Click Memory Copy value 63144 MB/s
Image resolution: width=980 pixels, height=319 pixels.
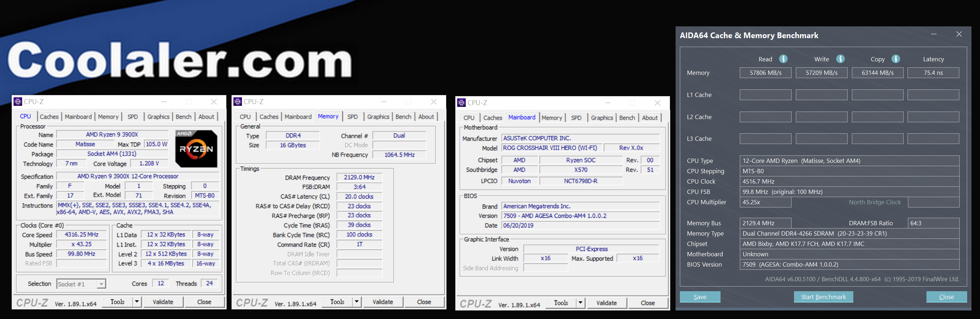pos(877,73)
